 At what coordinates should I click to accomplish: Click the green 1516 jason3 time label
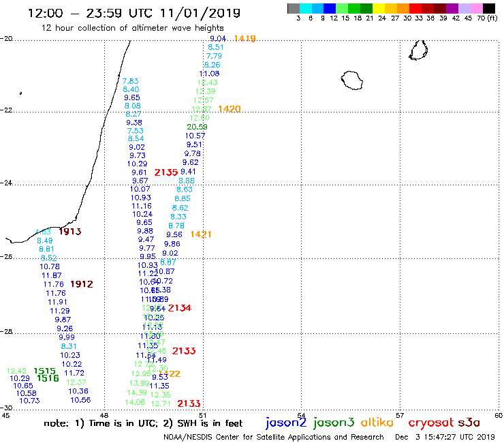click(x=48, y=378)
